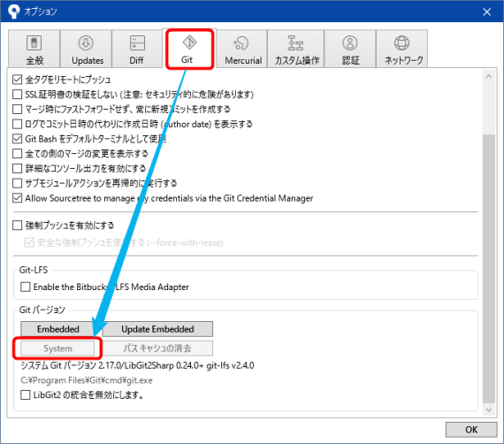
Task: Switch to the Updates tab
Action: click(x=86, y=49)
